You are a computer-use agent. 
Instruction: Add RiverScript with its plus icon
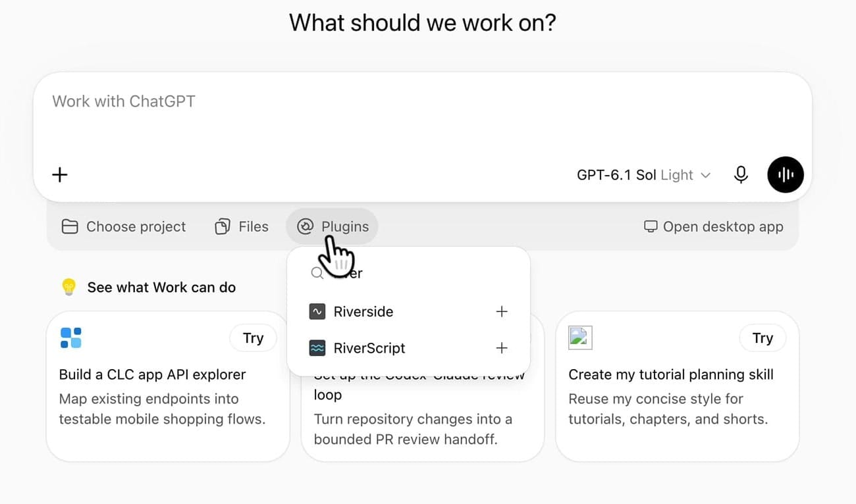(502, 348)
